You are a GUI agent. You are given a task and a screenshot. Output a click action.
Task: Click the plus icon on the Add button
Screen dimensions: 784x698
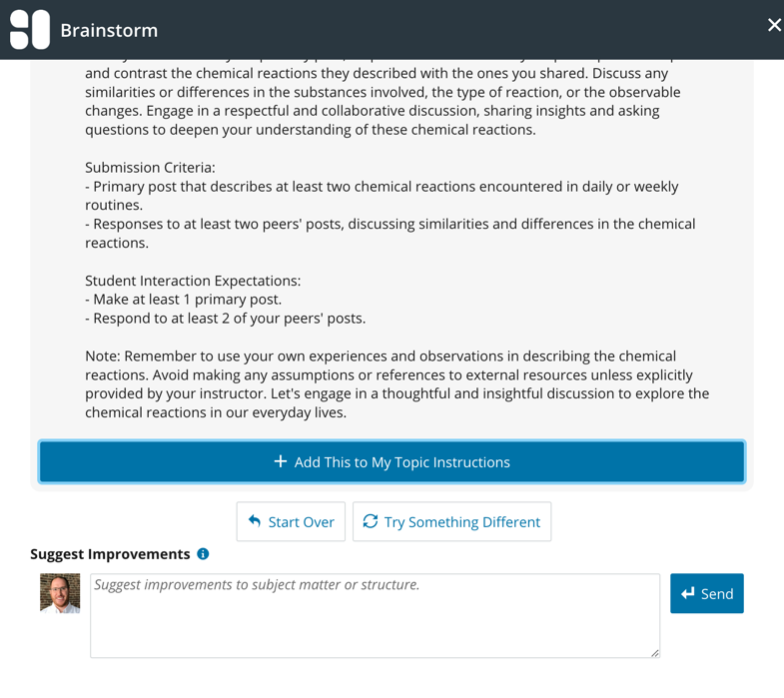(x=281, y=461)
